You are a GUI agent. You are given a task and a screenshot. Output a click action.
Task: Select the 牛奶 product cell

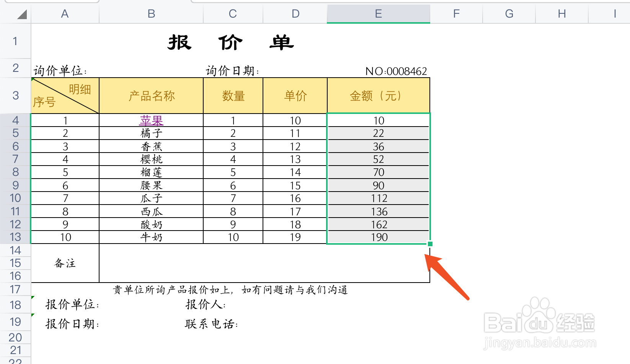[151, 237]
